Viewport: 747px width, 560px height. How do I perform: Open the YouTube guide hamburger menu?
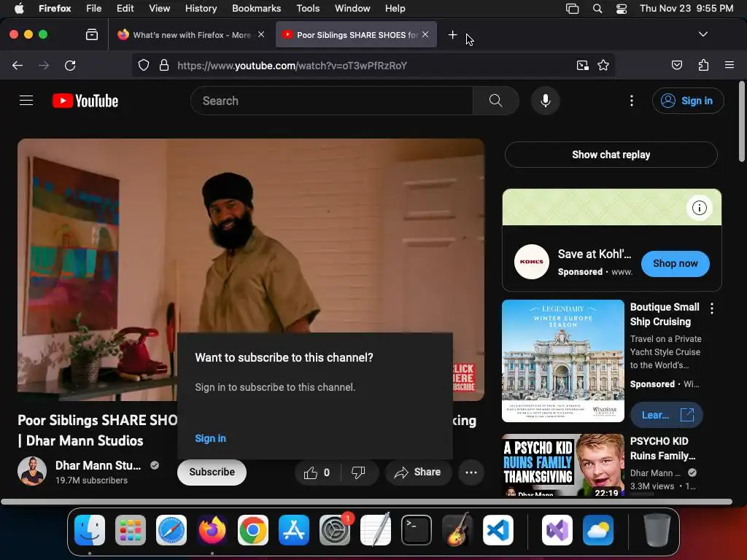26,101
